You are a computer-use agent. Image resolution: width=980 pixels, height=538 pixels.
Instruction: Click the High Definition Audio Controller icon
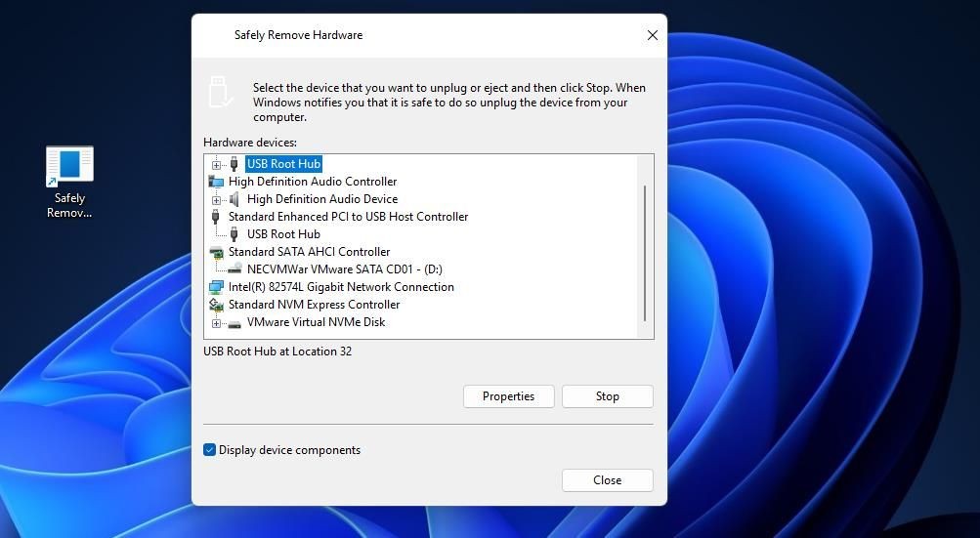(x=216, y=182)
